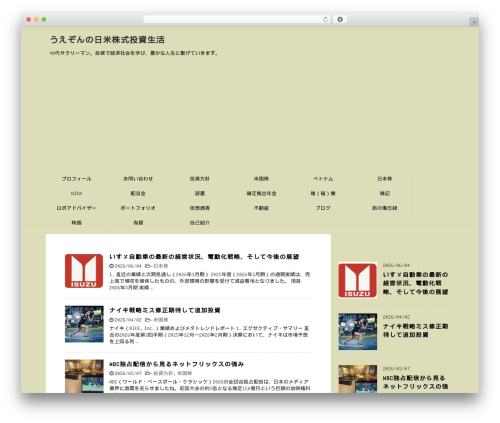The height and width of the screenshot is (423, 500).
Task: Open 米国株 category under Nike post in main list
Action: (161, 320)
